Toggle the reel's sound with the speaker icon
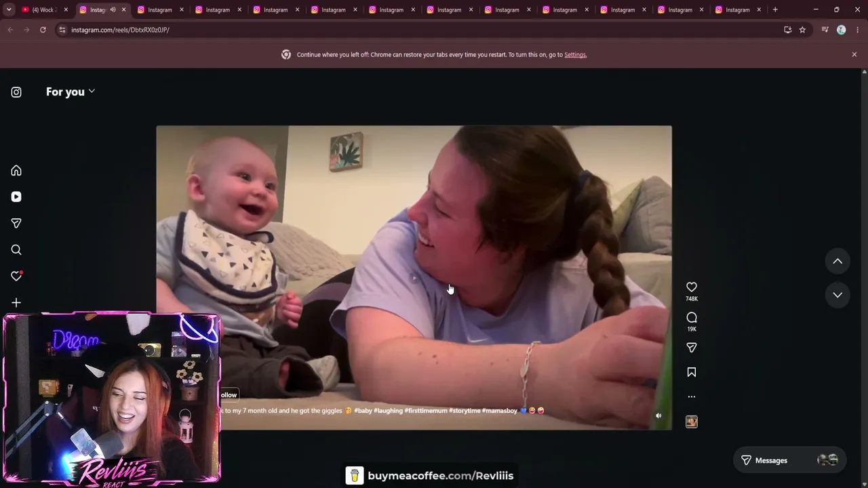This screenshot has width=868, height=488. click(658, 415)
